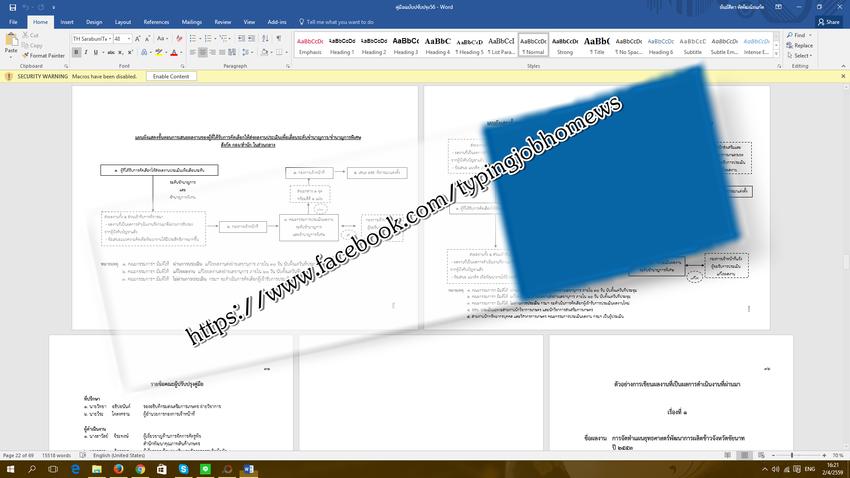Switch to Read Mode view in status bar
The image size is (850, 478).
(727, 455)
